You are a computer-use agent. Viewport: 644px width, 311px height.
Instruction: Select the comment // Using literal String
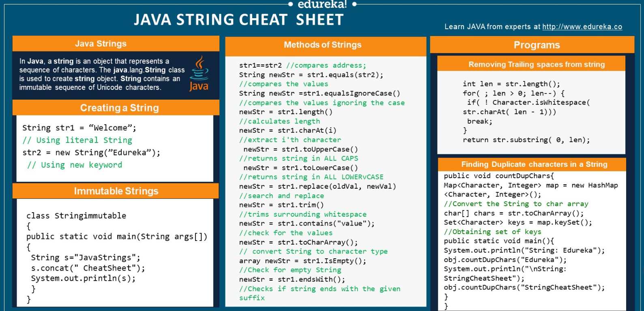pyautogui.click(x=77, y=141)
